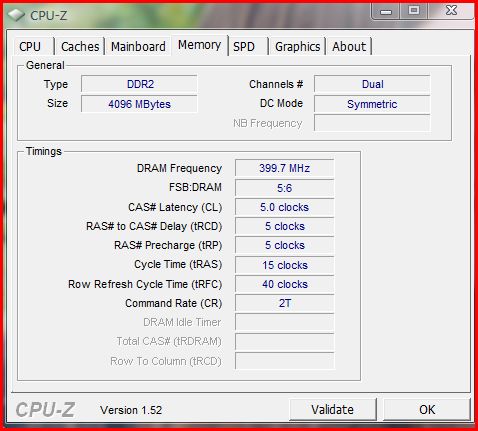Click the Channels # label

pos(276,84)
